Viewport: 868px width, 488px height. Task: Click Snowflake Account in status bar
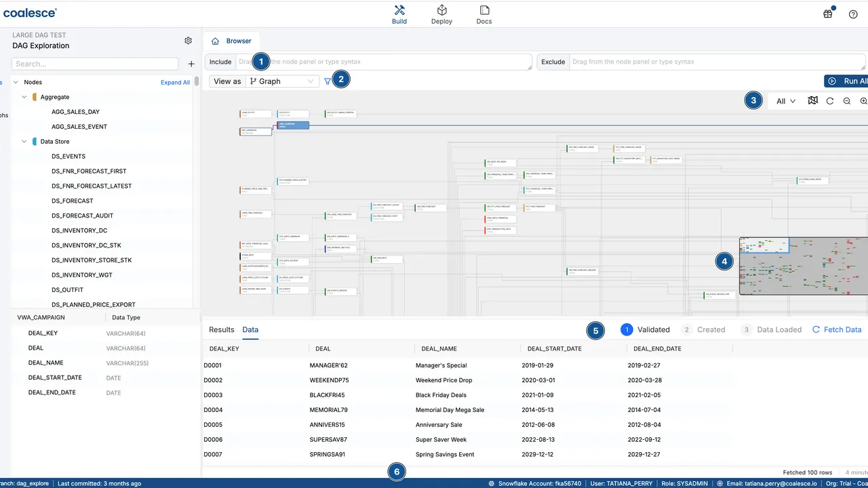pos(534,484)
